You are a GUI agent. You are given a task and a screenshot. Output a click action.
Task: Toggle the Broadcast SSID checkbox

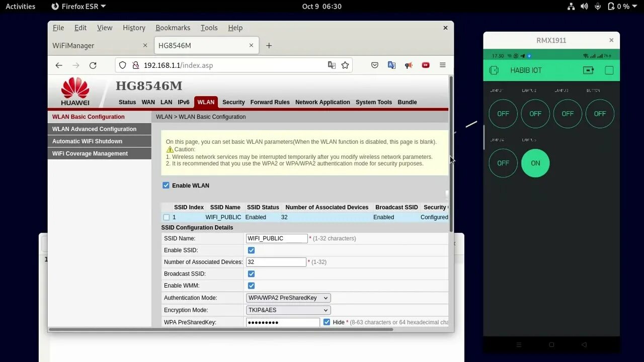(x=251, y=274)
